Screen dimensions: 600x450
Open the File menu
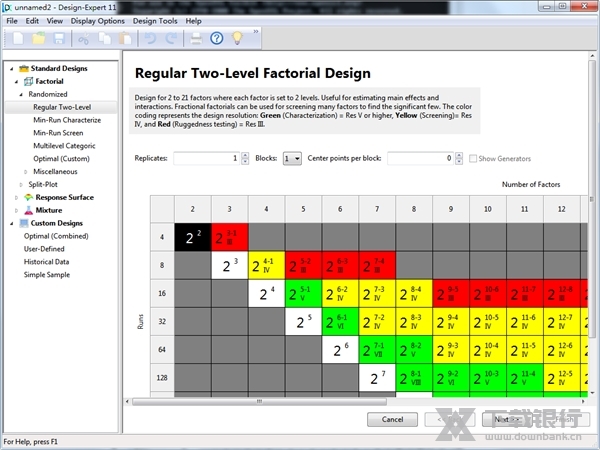(x=12, y=21)
